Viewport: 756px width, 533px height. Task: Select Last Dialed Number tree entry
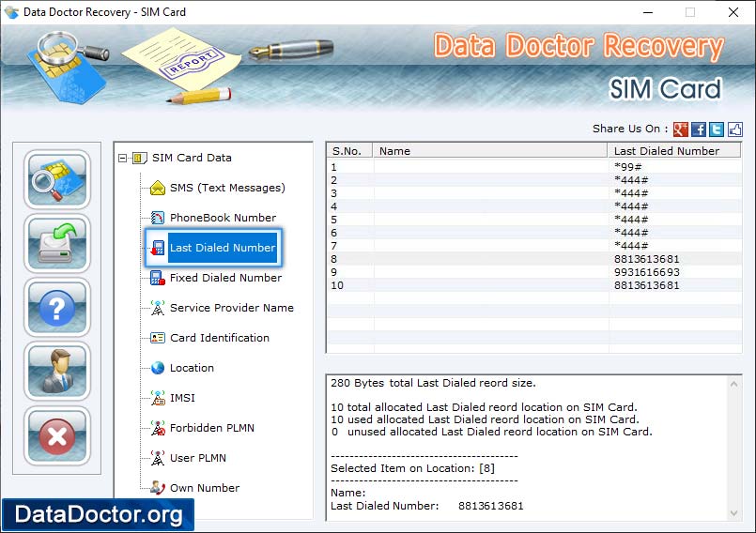(x=223, y=248)
